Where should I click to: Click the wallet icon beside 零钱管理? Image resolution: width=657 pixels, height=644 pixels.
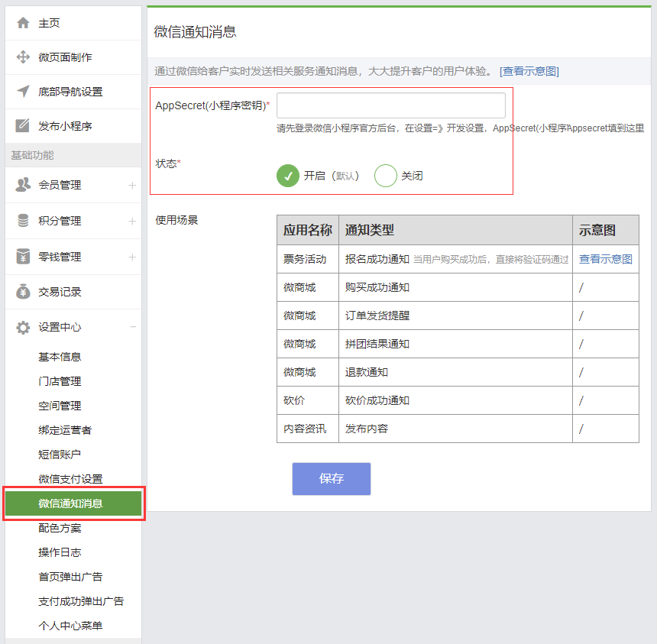23,257
